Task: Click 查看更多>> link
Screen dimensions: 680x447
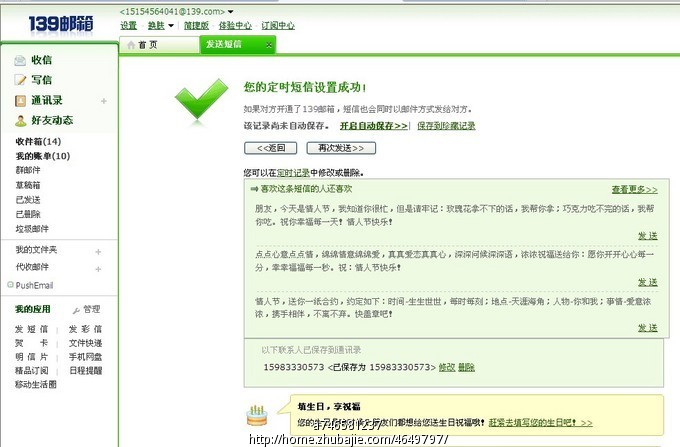Action: tap(634, 189)
